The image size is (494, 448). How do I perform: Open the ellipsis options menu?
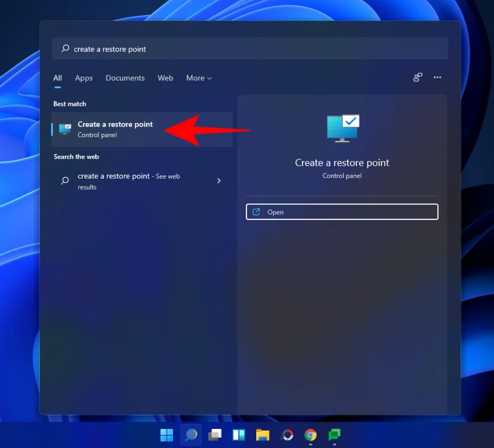[x=437, y=77]
